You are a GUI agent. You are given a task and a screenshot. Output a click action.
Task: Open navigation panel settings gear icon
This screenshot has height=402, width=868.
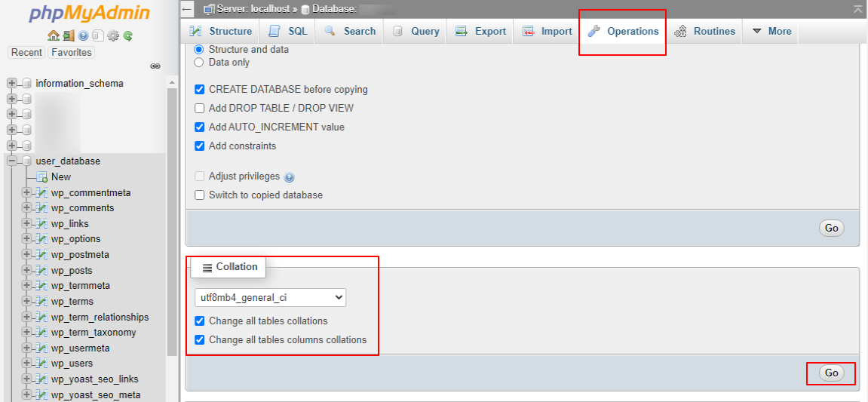pos(113,35)
